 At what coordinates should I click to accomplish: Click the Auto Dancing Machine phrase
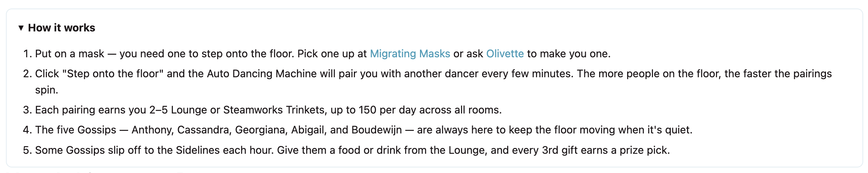pyautogui.click(x=262, y=74)
